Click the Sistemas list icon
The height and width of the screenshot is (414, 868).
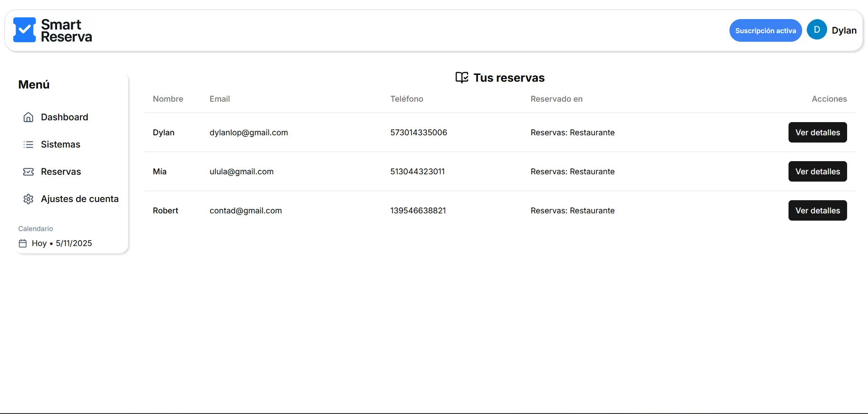point(28,144)
